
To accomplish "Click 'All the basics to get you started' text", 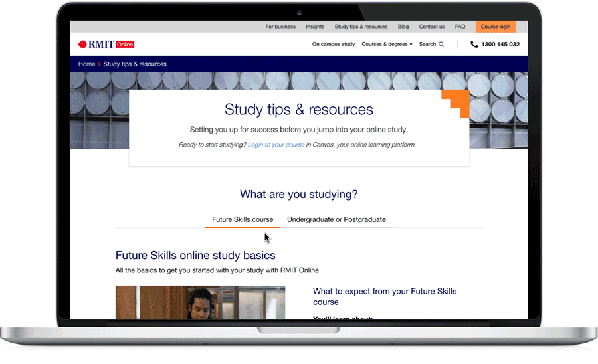I will 217,270.
